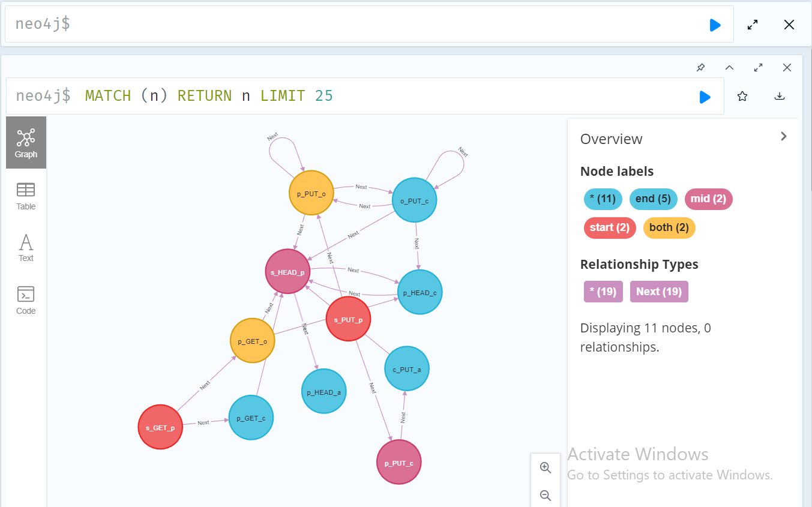Zoom in on the graph
This screenshot has width=812, height=507.
(x=546, y=468)
